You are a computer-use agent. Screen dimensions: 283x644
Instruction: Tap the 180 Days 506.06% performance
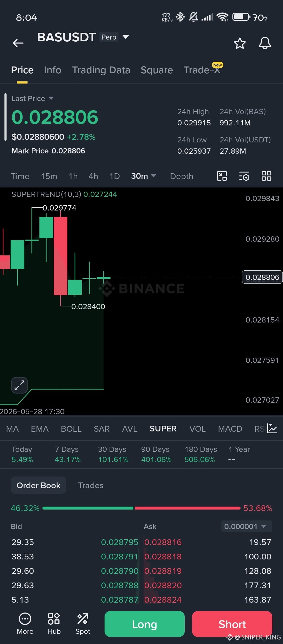coord(201,454)
